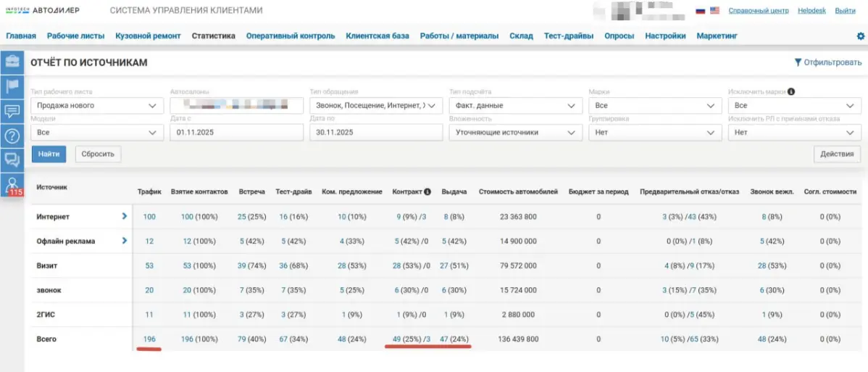Switch language with the US flag
This screenshot has width=868, height=372.
click(714, 11)
